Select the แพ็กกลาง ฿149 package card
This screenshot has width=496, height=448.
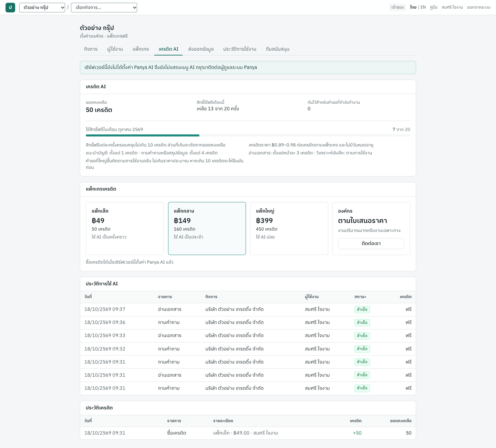click(x=207, y=228)
